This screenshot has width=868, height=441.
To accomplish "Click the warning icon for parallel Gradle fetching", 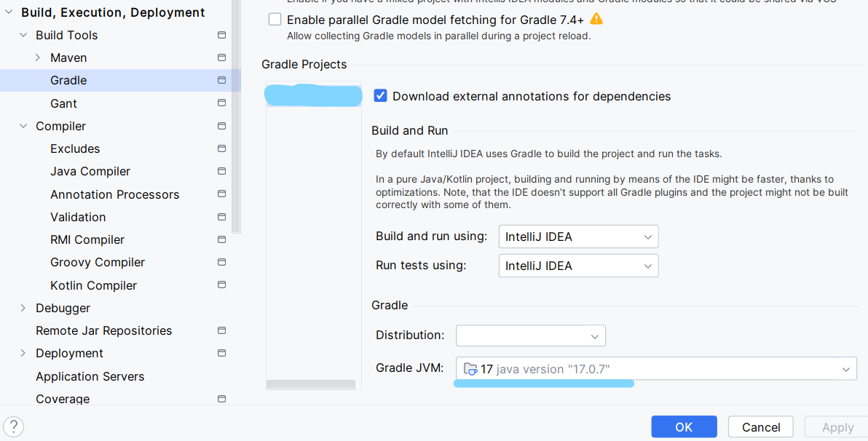I will pos(596,19).
